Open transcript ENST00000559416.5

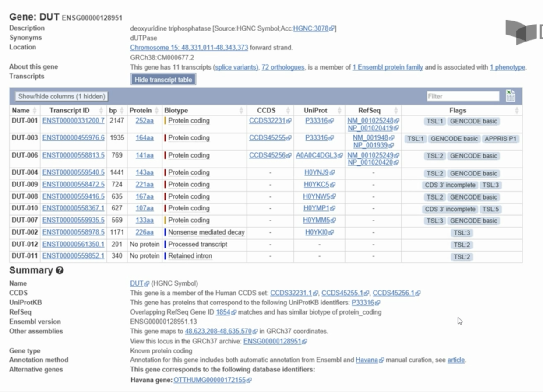pyautogui.click(x=74, y=196)
